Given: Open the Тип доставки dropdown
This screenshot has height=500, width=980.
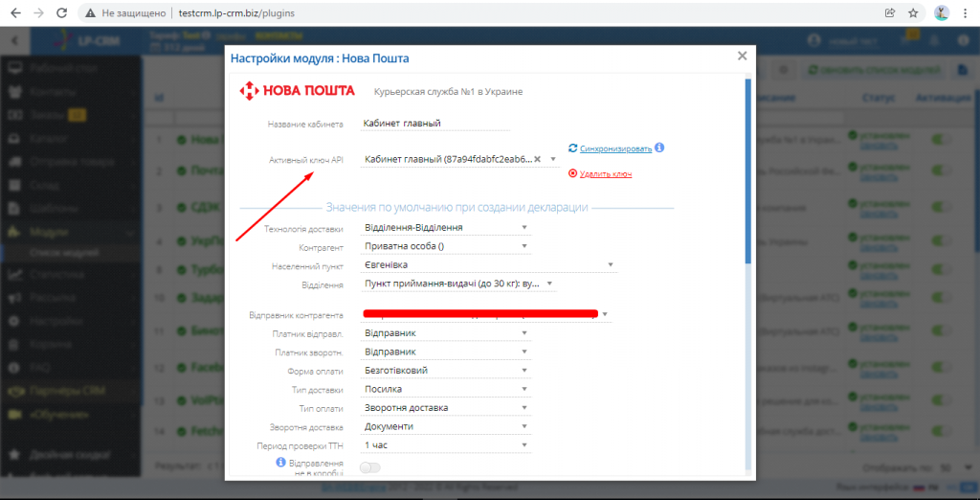Looking at the screenshot, I should click(446, 389).
